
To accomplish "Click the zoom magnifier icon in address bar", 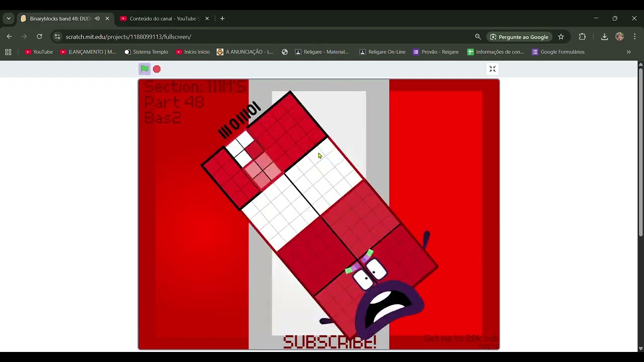I will click(x=478, y=37).
